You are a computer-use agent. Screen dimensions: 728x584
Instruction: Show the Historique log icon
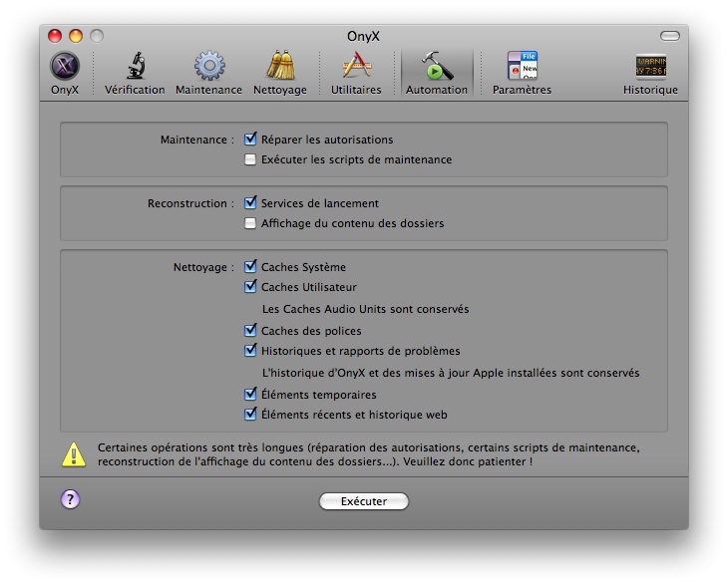coord(650,67)
